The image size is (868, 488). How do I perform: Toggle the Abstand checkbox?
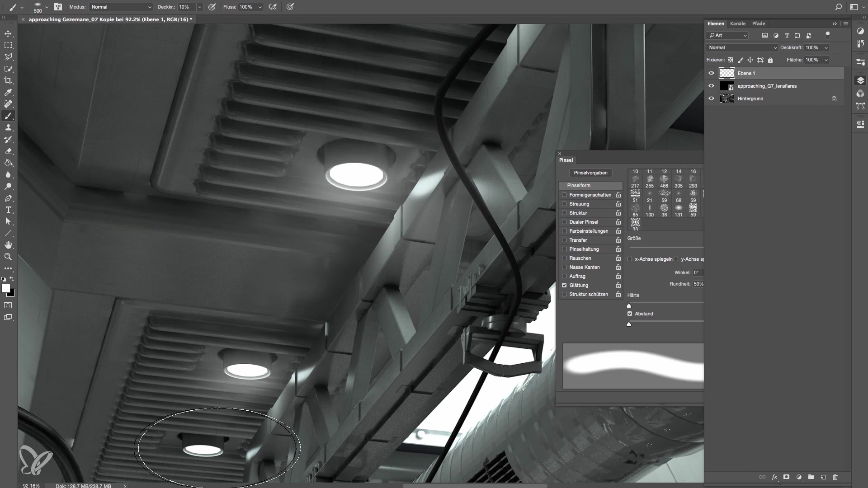click(630, 314)
